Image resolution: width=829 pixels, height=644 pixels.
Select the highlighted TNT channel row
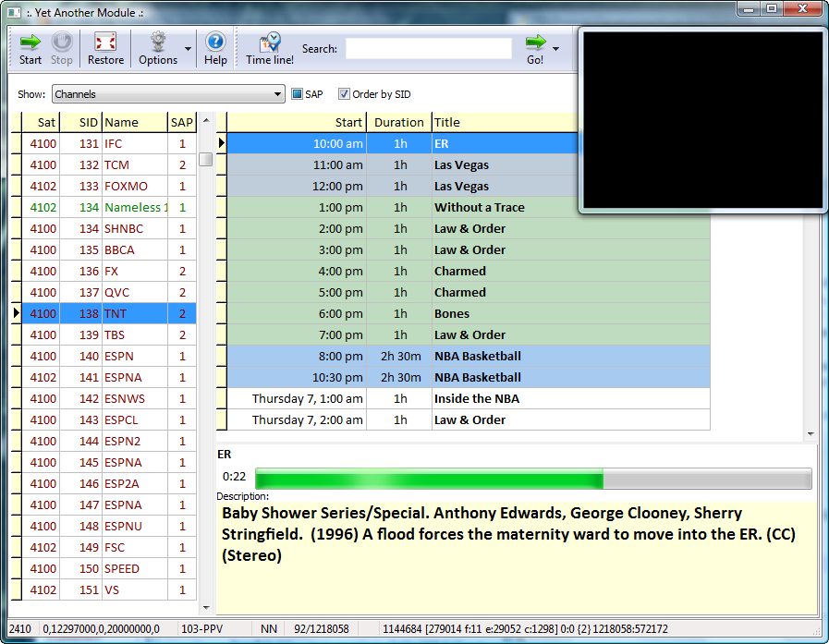[x=109, y=313]
